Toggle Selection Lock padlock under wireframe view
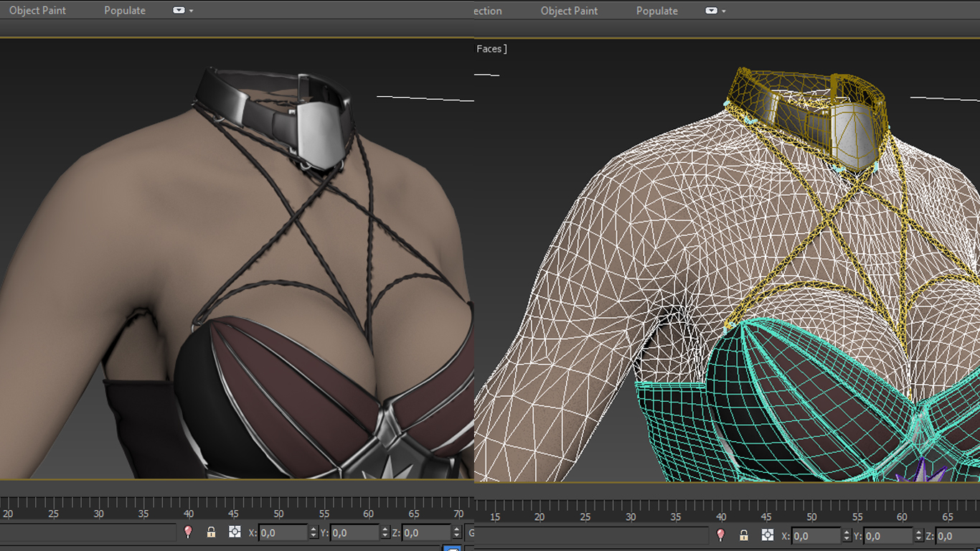Screen dimensions: 980x551 click(744, 535)
